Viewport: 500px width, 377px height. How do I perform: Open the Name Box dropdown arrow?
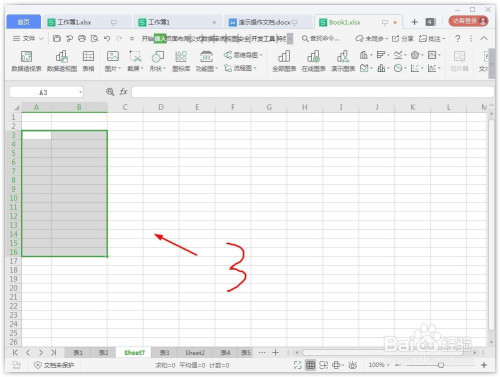coord(80,92)
